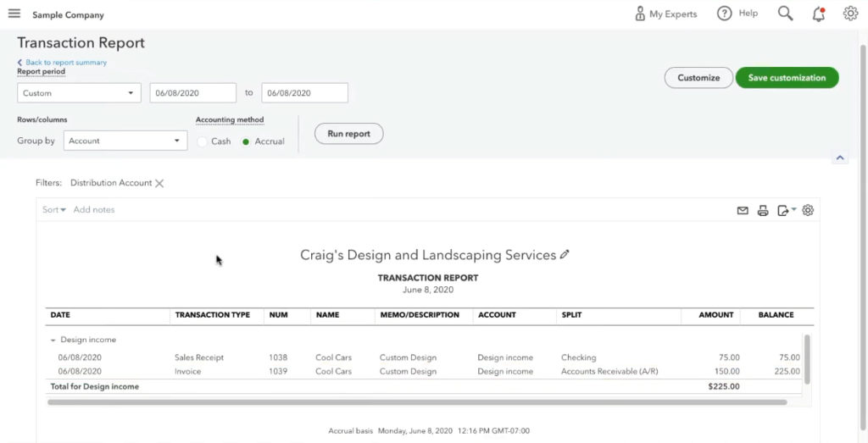Open the Help menu
Screen dimensions: 868x443
point(737,14)
